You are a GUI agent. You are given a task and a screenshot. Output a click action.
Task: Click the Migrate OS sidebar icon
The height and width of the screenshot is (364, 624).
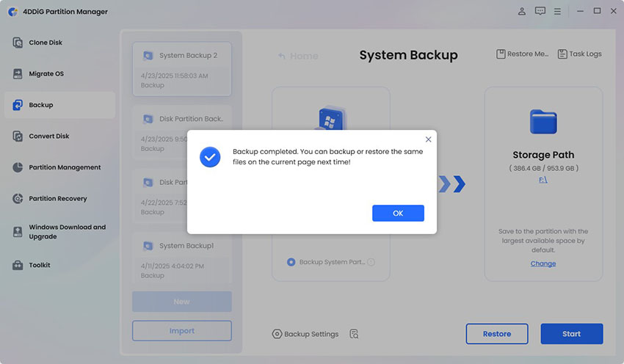[18, 73]
